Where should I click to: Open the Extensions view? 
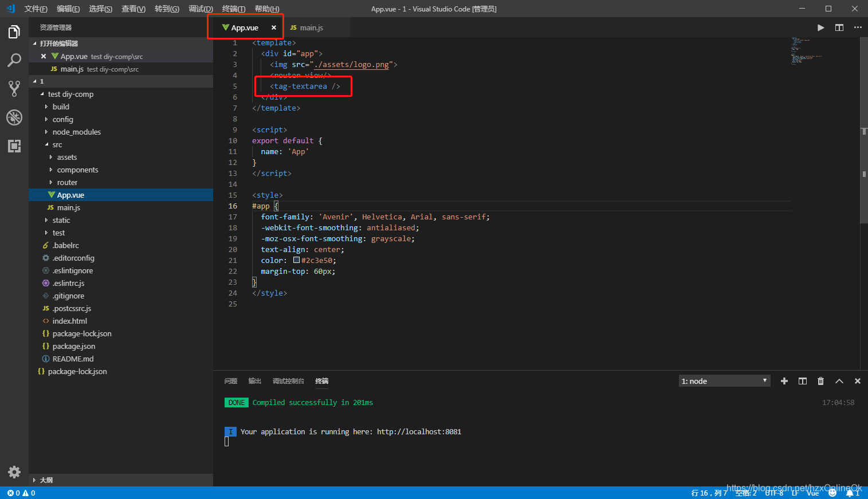(x=14, y=146)
